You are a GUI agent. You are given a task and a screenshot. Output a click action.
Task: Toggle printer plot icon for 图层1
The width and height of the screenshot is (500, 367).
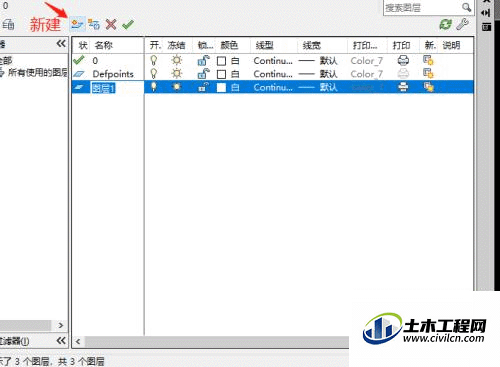point(403,87)
